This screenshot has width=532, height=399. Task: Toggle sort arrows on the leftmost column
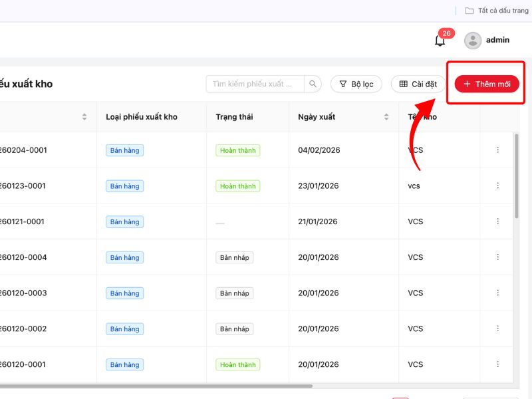[84, 117]
